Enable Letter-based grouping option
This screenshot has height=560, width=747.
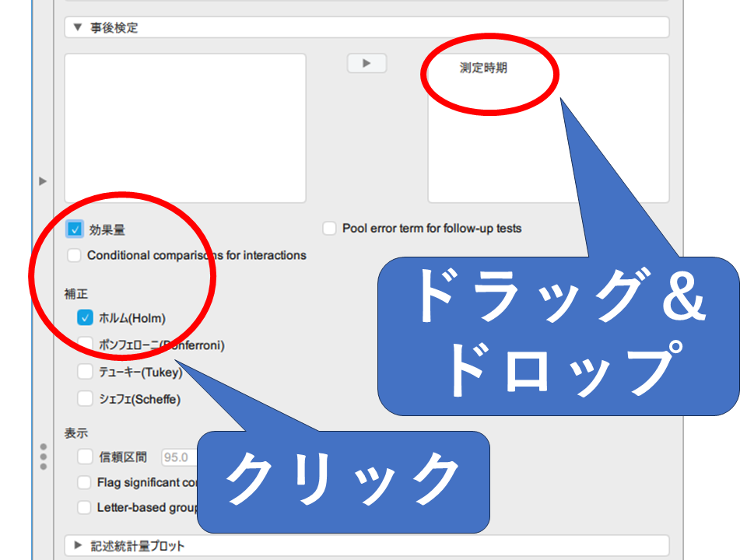(x=85, y=508)
